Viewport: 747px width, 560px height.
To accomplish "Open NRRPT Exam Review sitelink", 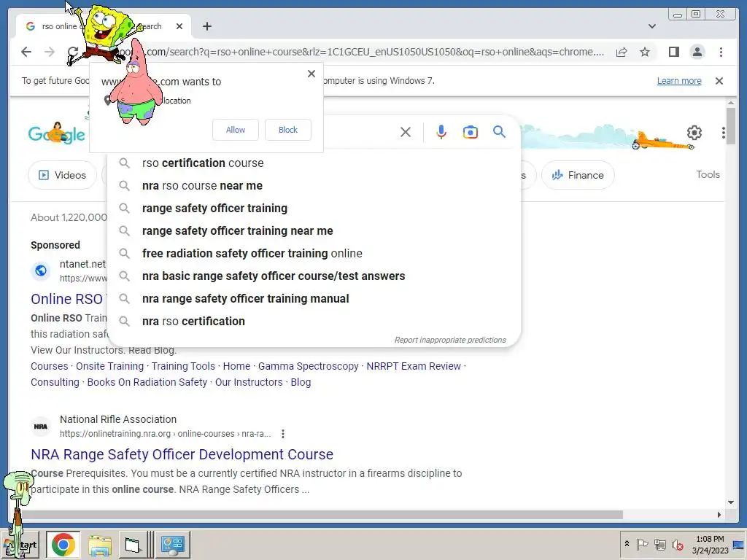I will point(414,366).
